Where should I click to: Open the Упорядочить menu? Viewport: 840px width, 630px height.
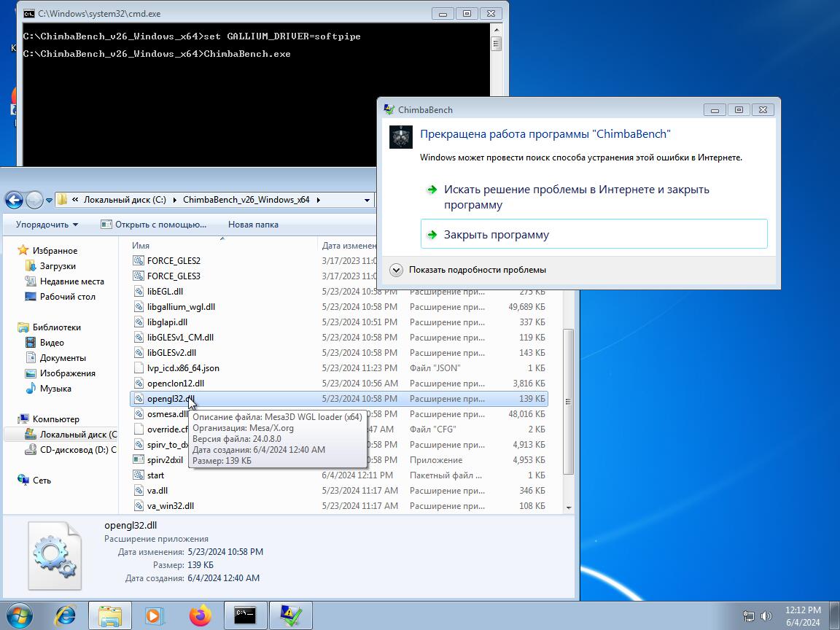[x=47, y=225]
